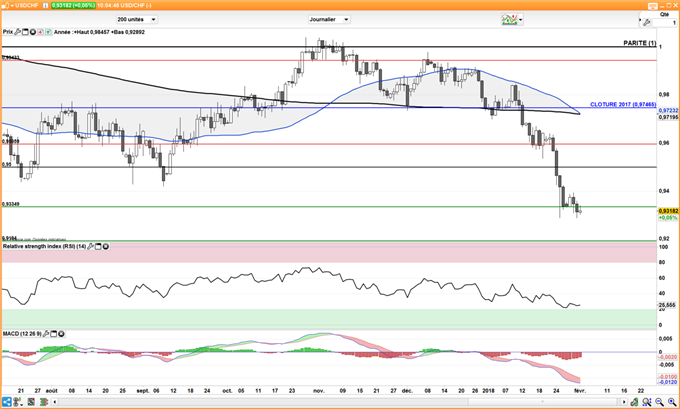Expand the indicators icon dropdown arrow
The height and width of the screenshot is (409, 680).
520,20
